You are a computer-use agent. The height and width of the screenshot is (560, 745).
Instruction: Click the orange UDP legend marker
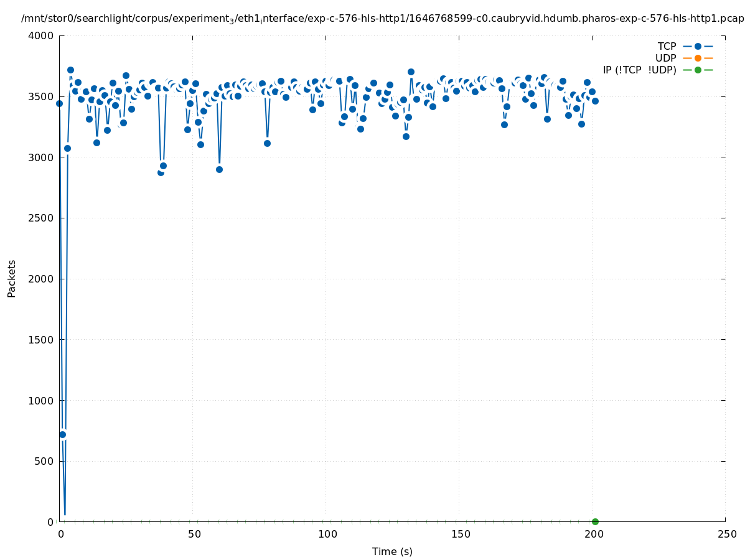[698, 58]
